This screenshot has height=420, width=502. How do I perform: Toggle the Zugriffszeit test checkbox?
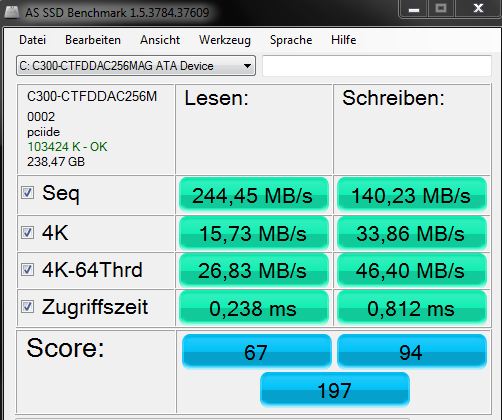[x=27, y=307]
